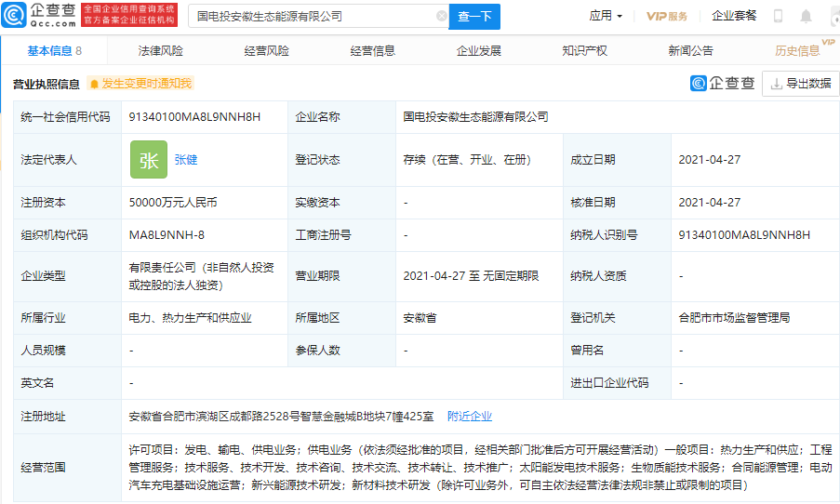Click the Qcc.com logo in the header
840x504 pixels.
coord(40,16)
